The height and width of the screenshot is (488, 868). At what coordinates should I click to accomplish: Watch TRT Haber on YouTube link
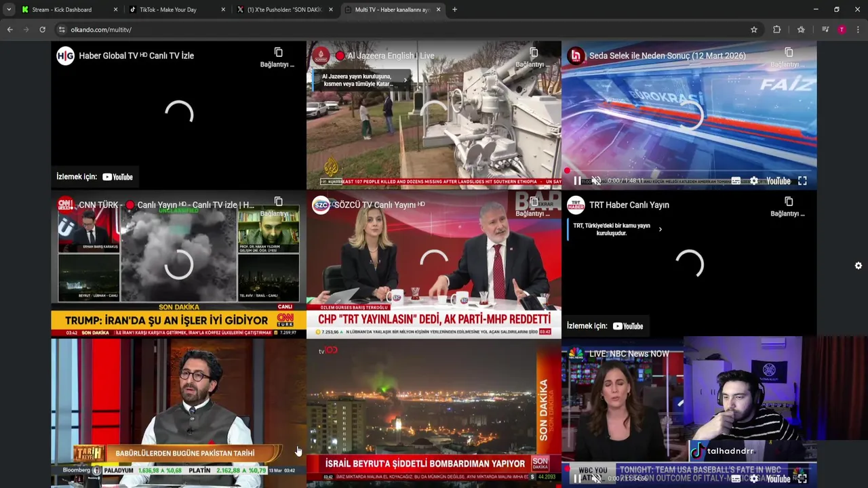click(x=605, y=326)
